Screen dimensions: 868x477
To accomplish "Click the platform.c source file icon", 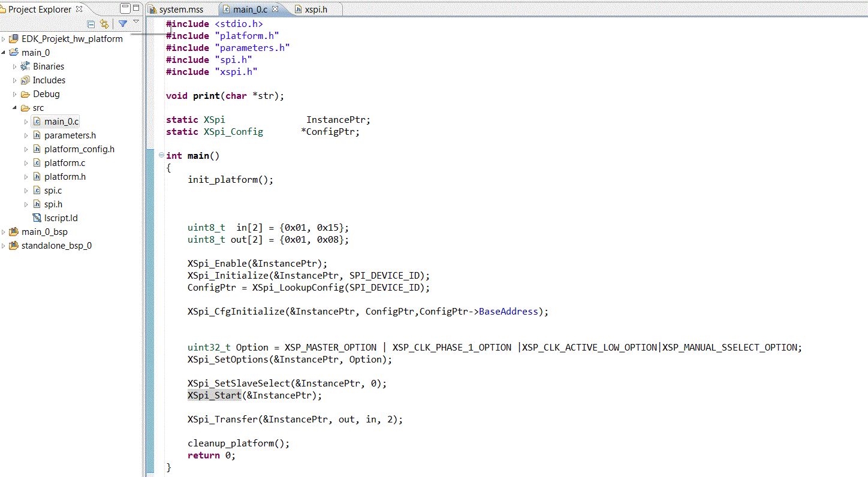I will pyautogui.click(x=37, y=163).
